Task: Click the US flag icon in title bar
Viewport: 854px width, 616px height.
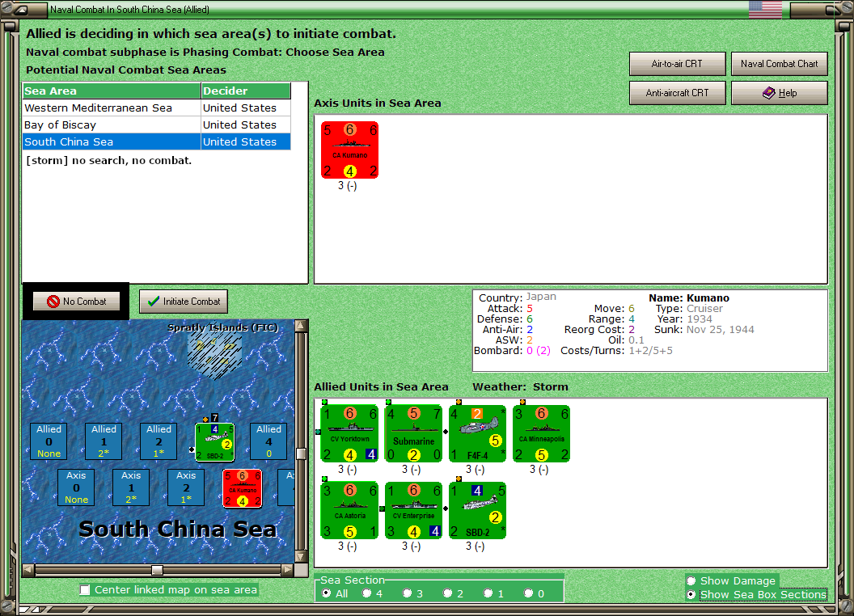Action: pos(765,9)
